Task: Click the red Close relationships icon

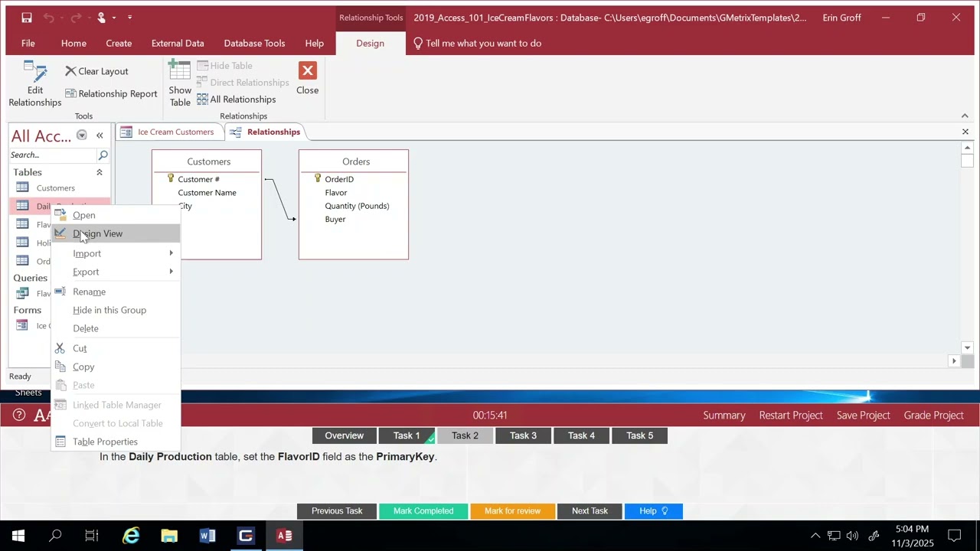Action: tap(307, 71)
